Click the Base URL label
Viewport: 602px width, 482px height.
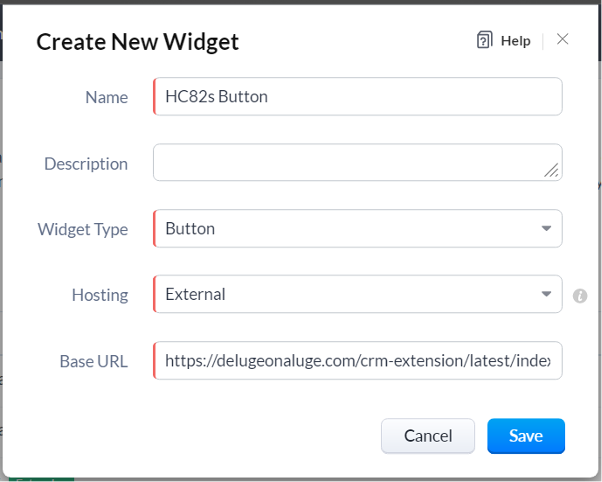(94, 361)
